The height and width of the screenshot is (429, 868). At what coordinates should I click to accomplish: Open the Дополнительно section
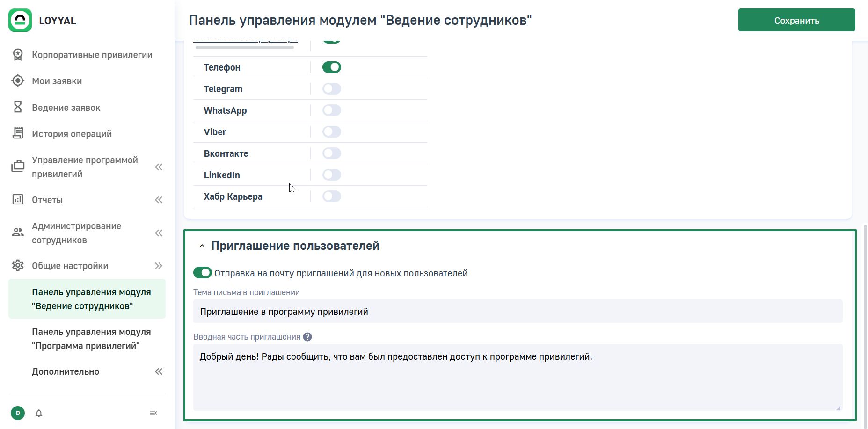(66, 371)
